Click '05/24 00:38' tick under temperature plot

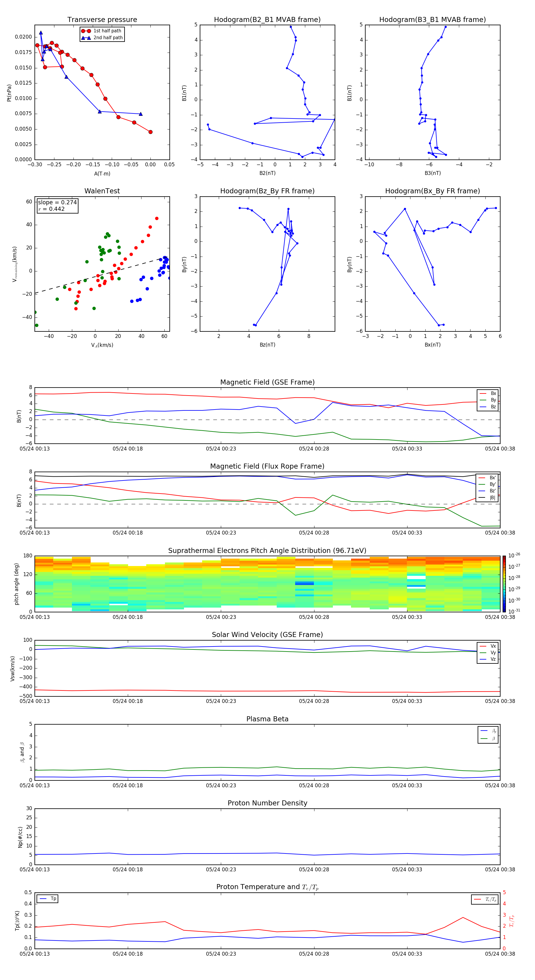500,954
